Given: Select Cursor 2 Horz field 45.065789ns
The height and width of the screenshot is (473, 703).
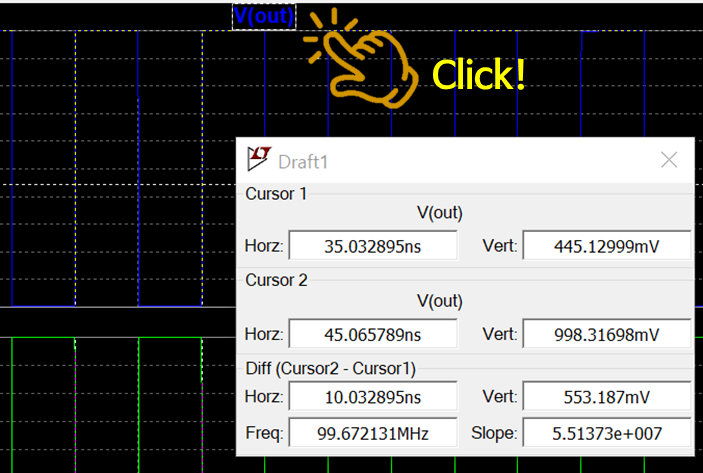Looking at the screenshot, I should [x=373, y=334].
